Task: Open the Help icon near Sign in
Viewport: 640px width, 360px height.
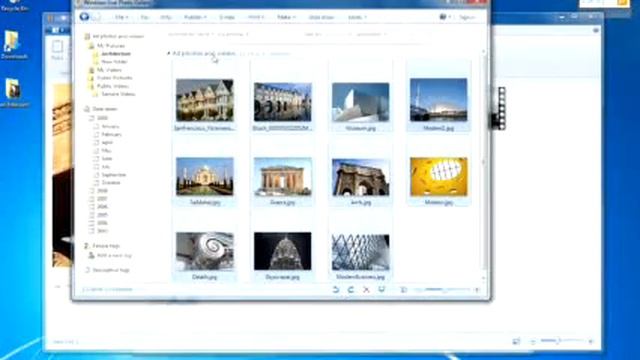Action: point(443,17)
